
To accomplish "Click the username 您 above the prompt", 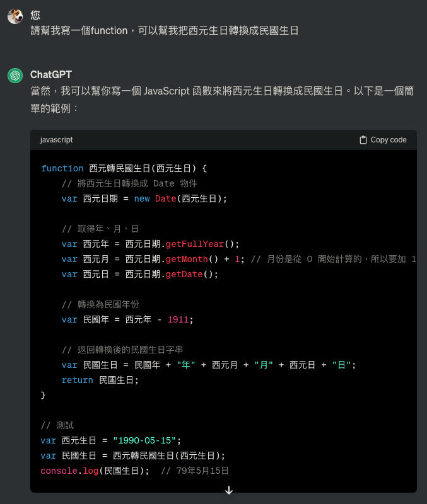I will tap(35, 14).
